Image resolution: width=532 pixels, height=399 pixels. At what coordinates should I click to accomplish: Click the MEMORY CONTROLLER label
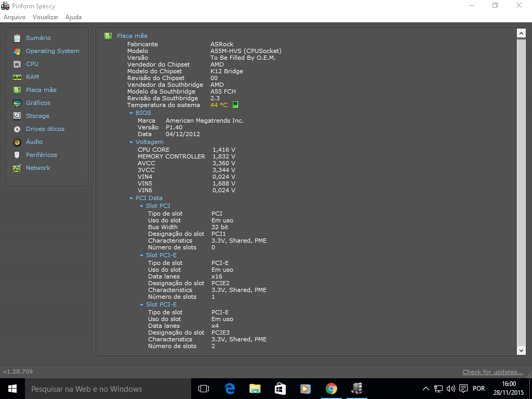coord(171,157)
